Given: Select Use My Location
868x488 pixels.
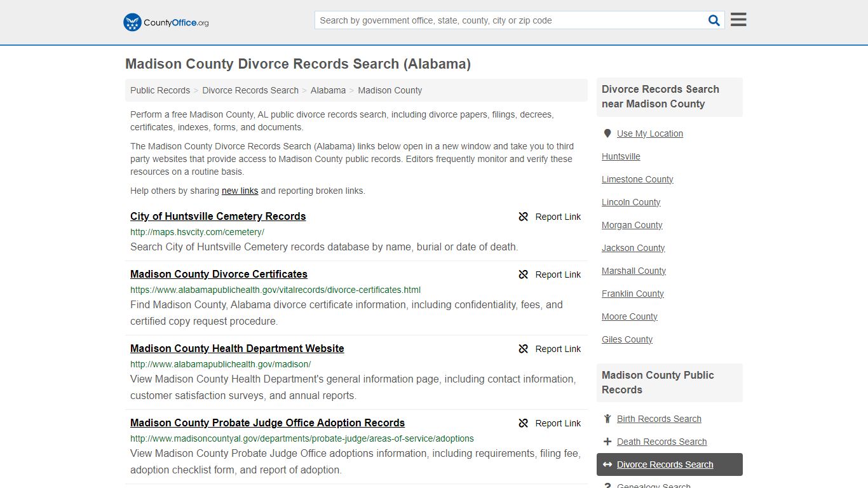Looking at the screenshot, I should click(649, 133).
